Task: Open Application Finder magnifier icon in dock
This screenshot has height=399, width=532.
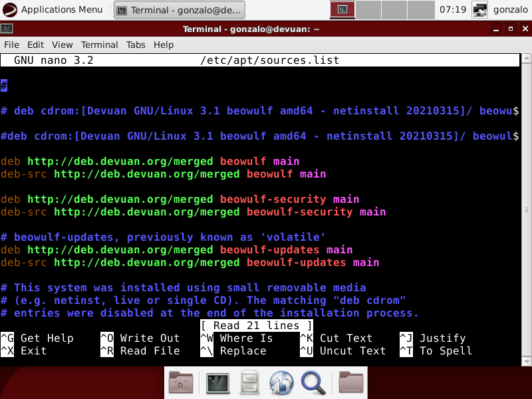Action: pos(313,383)
